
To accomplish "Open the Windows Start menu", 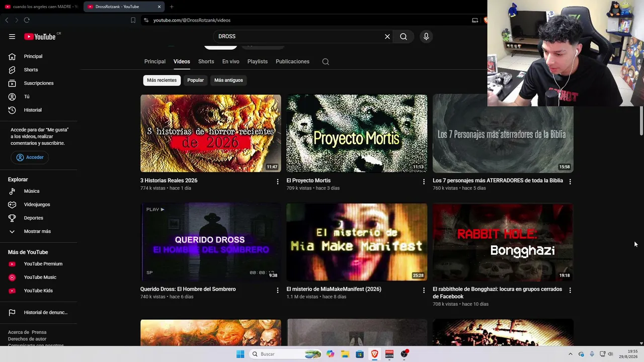I will [x=240, y=354].
